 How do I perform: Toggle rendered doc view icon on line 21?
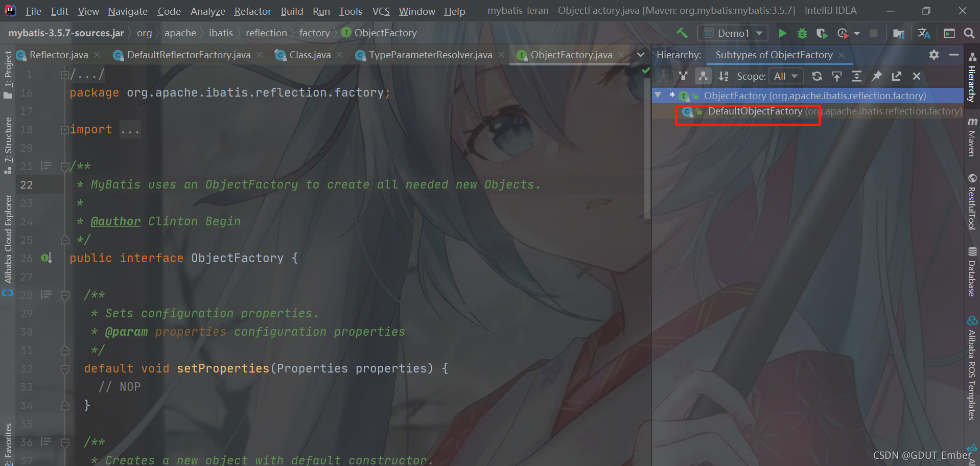[x=46, y=166]
